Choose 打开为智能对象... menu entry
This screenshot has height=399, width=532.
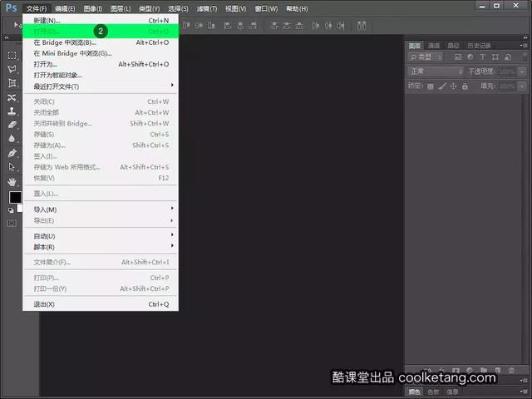(x=101, y=75)
